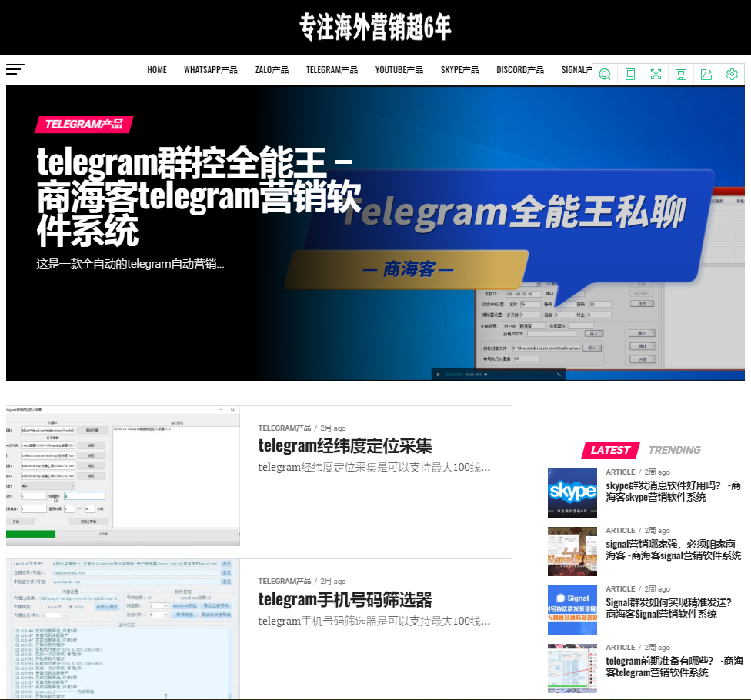
Task: Open the green settings gear icon
Action: pos(732,74)
